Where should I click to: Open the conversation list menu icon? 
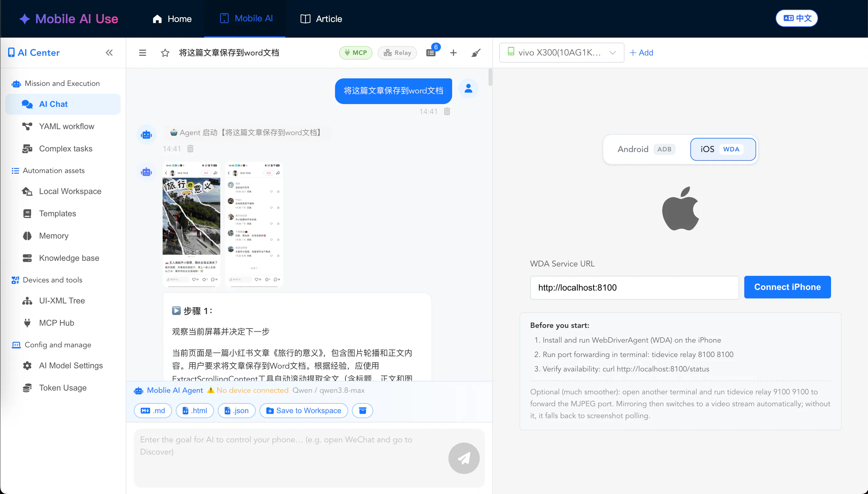pos(143,53)
